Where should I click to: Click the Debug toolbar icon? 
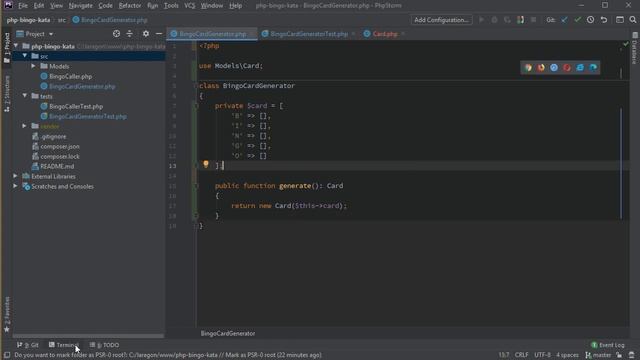pos(494,20)
